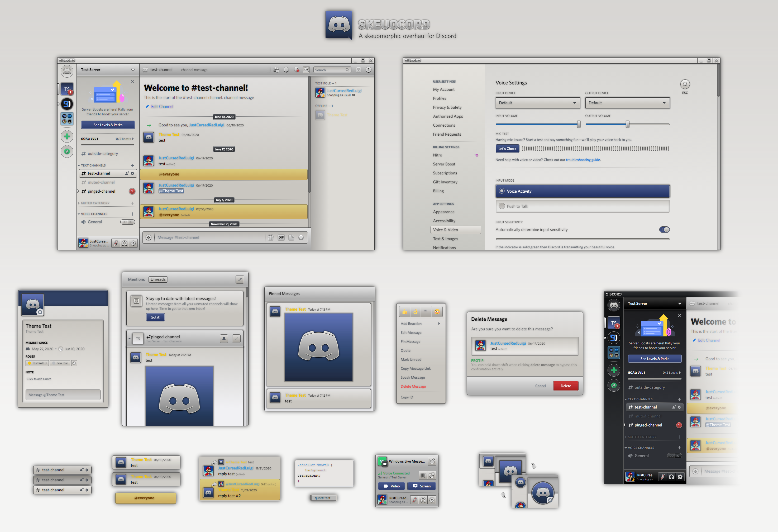Viewport: 778px width, 532px height.
Task: Open the Input Device dropdown
Action: pyautogui.click(x=537, y=103)
